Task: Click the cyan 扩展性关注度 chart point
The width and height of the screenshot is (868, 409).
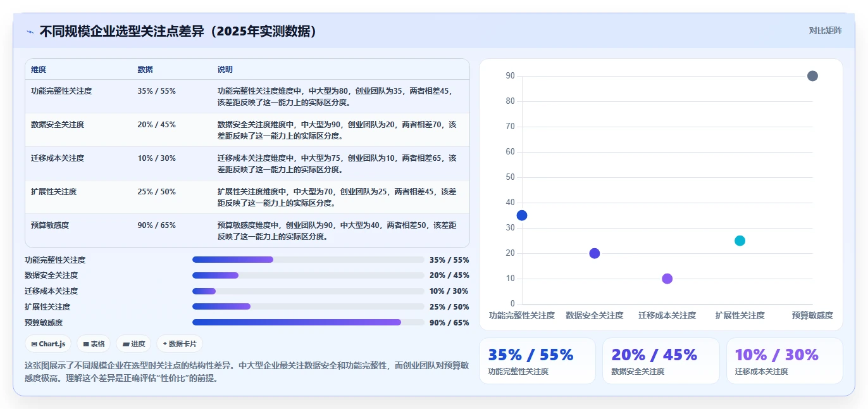Action: [740, 241]
